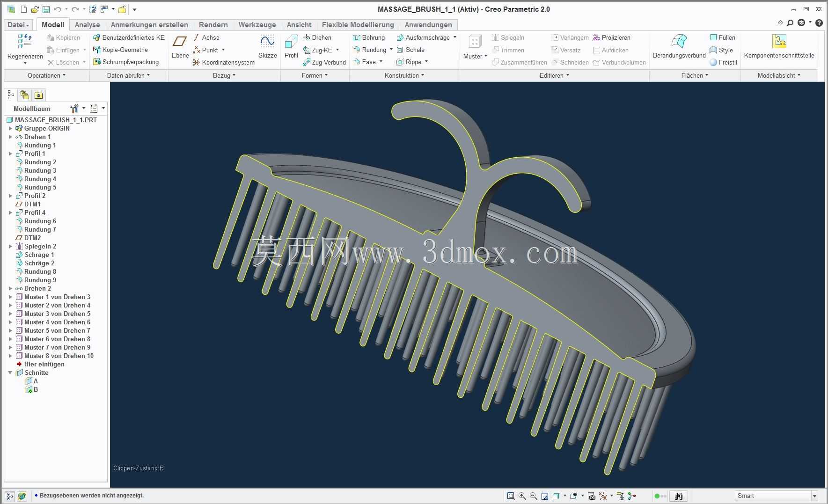Viewport: 828px width, 504px height.
Task: Click the Rippe rib tool
Action: click(x=409, y=62)
